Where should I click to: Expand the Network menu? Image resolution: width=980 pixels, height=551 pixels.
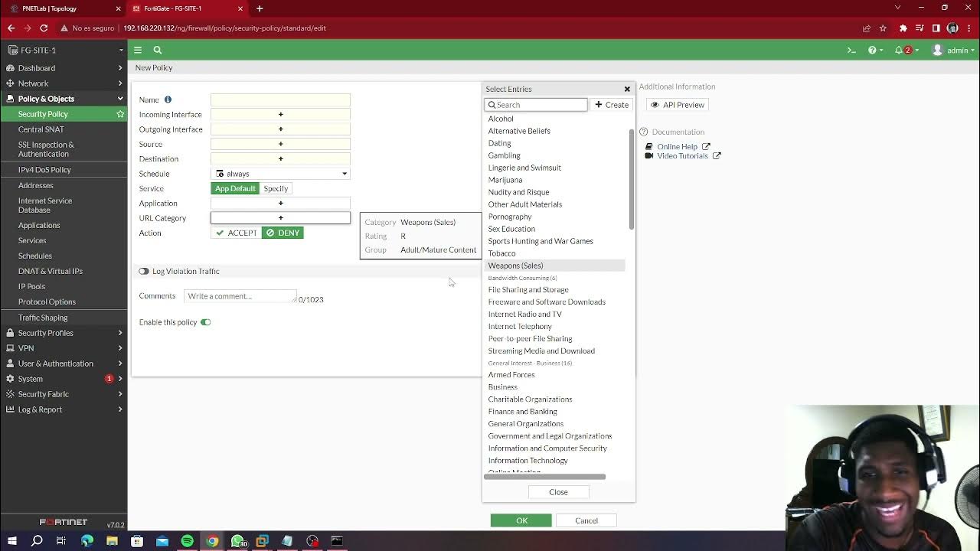64,83
